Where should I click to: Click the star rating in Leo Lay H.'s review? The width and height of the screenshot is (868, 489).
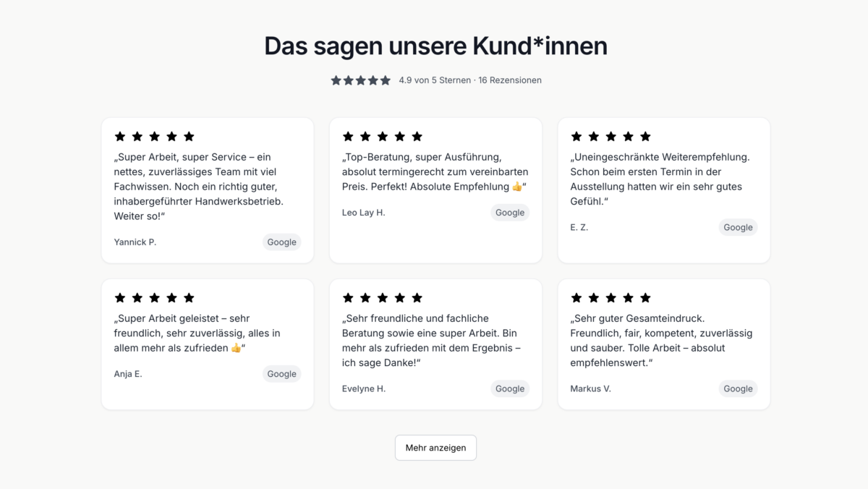[x=383, y=136]
